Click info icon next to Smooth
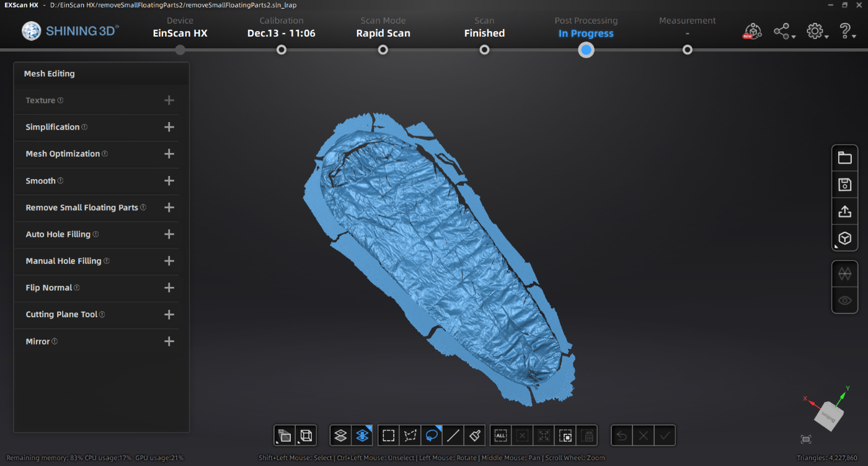The height and width of the screenshot is (466, 868). click(60, 181)
